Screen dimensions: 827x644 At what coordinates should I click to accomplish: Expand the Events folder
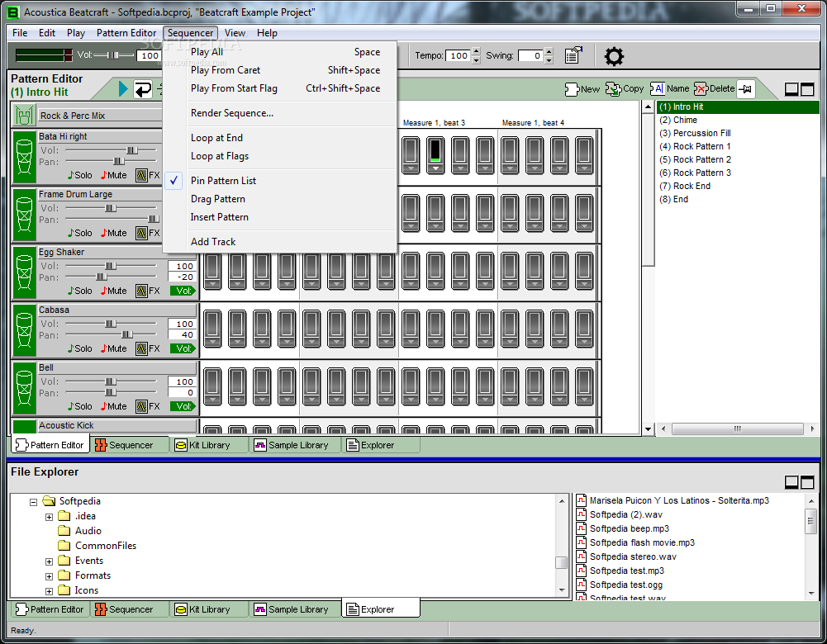point(49,561)
